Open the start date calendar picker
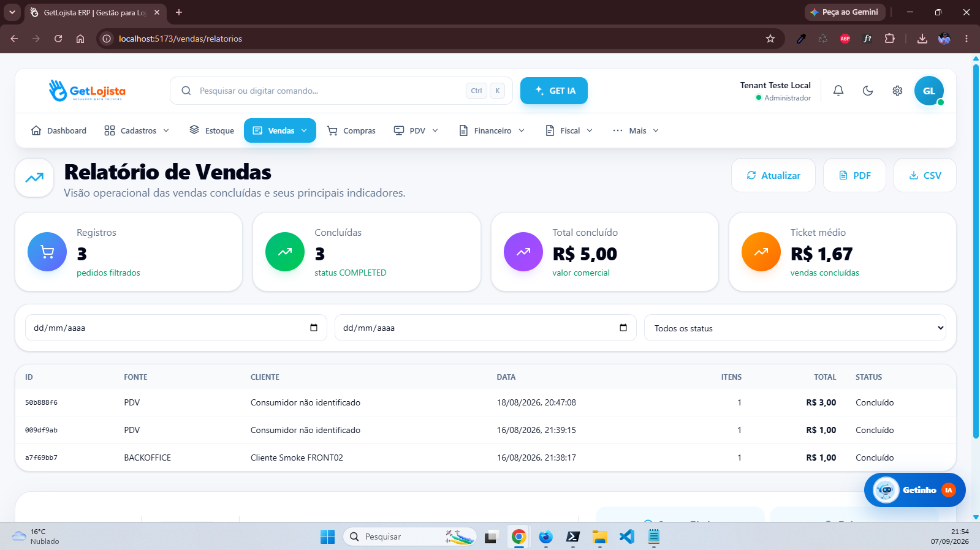Viewport: 980px width, 550px height. pyautogui.click(x=314, y=328)
